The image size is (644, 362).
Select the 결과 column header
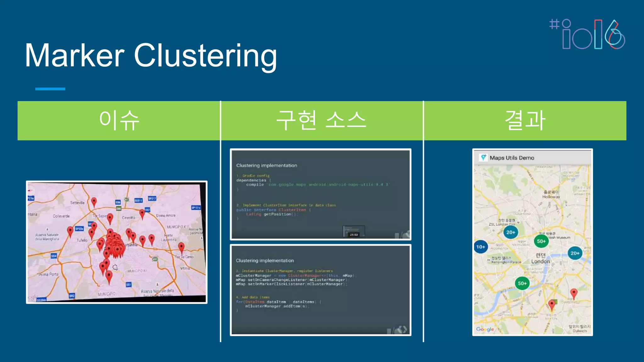pos(525,121)
